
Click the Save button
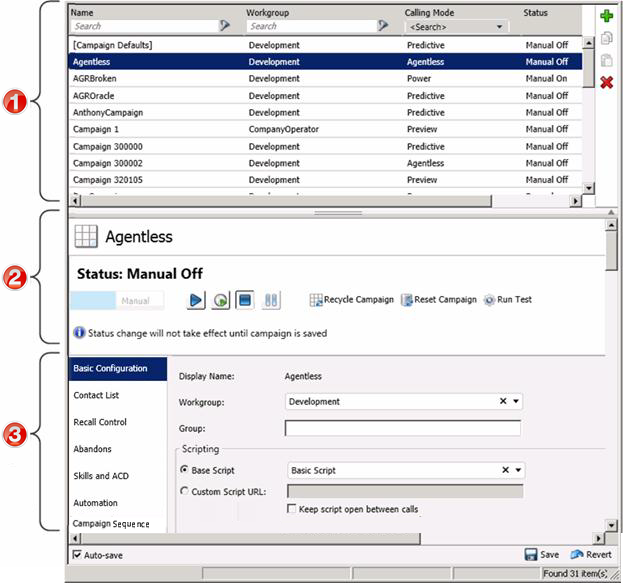[x=541, y=554]
